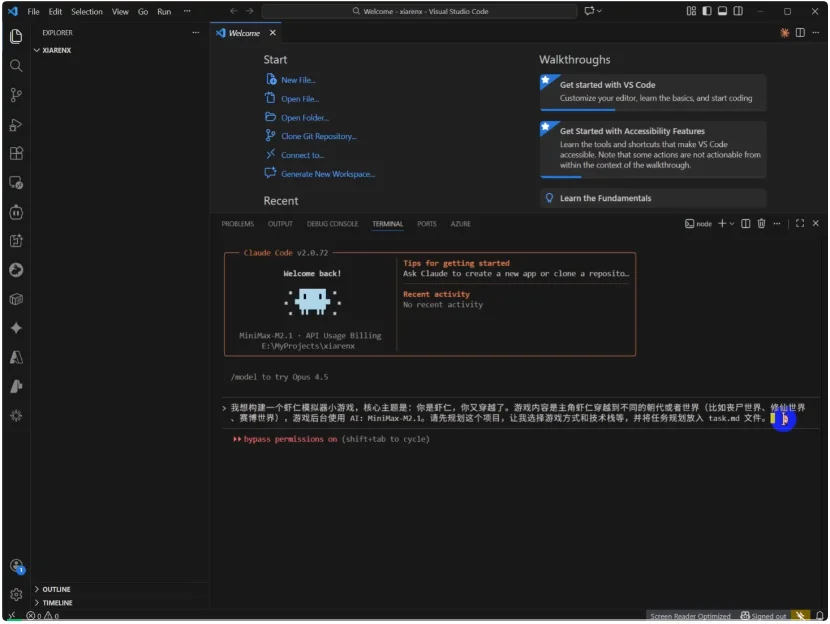The width and height of the screenshot is (830, 624).
Task: Toggle the bottom panel visibility
Action: point(723,11)
